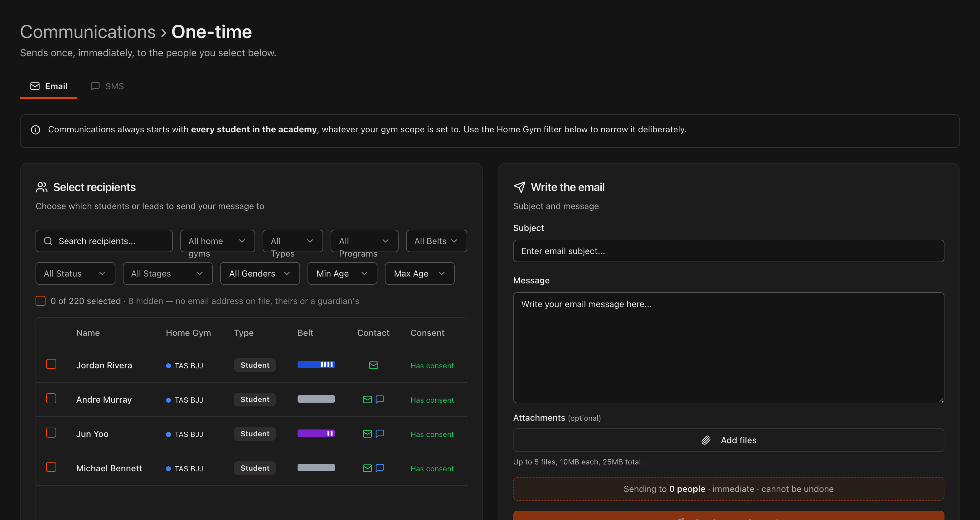Open the All Genders dropdown
This screenshot has width=980, height=520.
tap(260, 274)
